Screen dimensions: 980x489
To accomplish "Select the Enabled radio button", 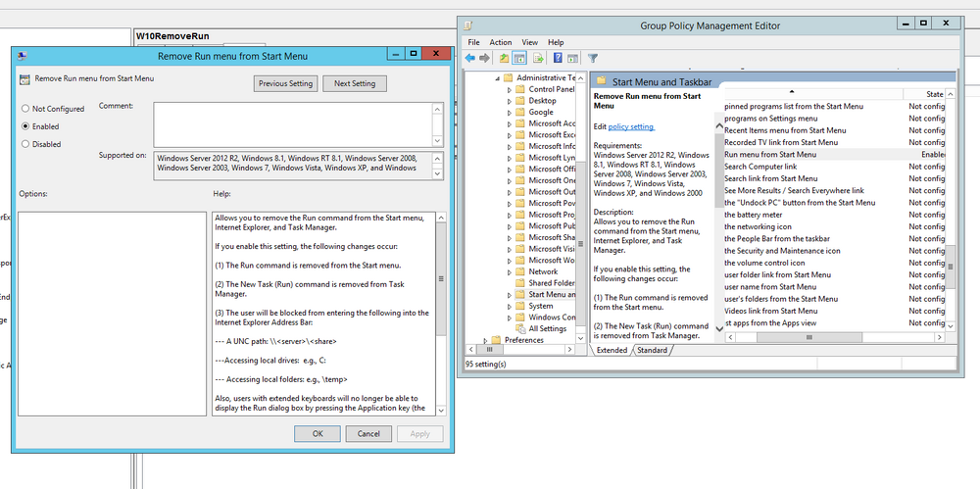I will click(x=25, y=126).
